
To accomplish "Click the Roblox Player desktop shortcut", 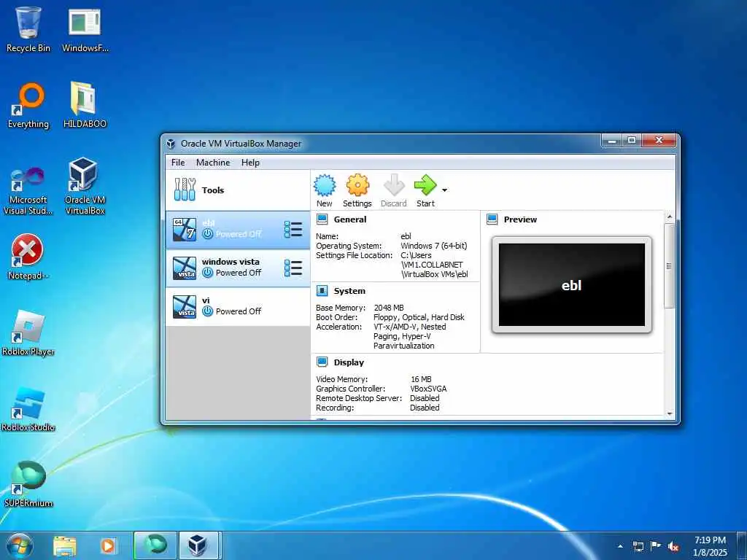I will pos(28,333).
